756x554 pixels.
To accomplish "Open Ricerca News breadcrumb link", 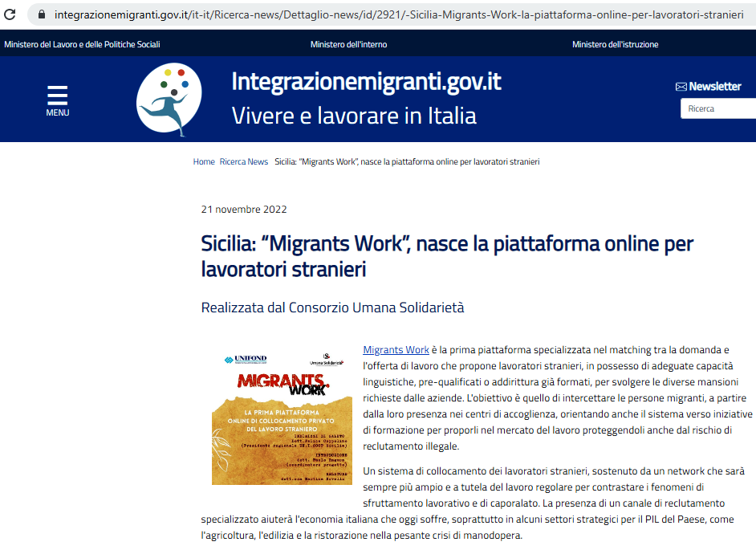I will pyautogui.click(x=244, y=162).
